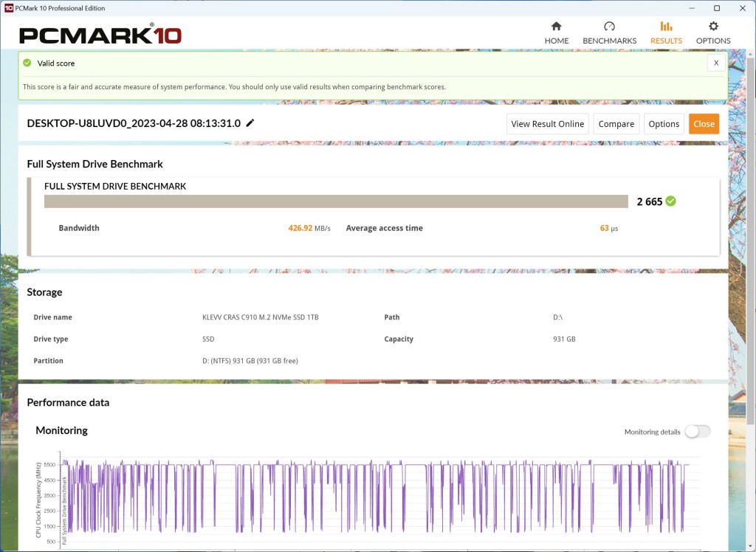Open the BENCHMARKS tab
756x552 pixels.
coord(609,32)
